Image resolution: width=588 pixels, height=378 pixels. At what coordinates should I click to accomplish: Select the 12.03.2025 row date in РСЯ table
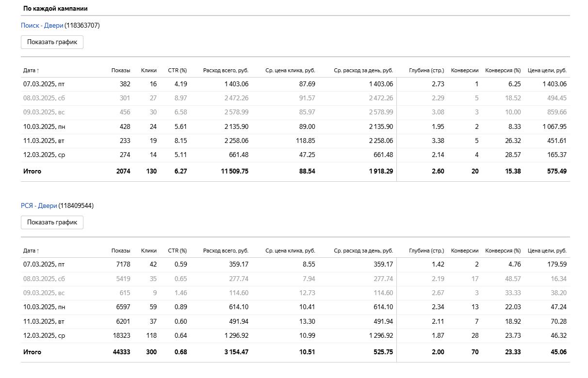(44, 336)
